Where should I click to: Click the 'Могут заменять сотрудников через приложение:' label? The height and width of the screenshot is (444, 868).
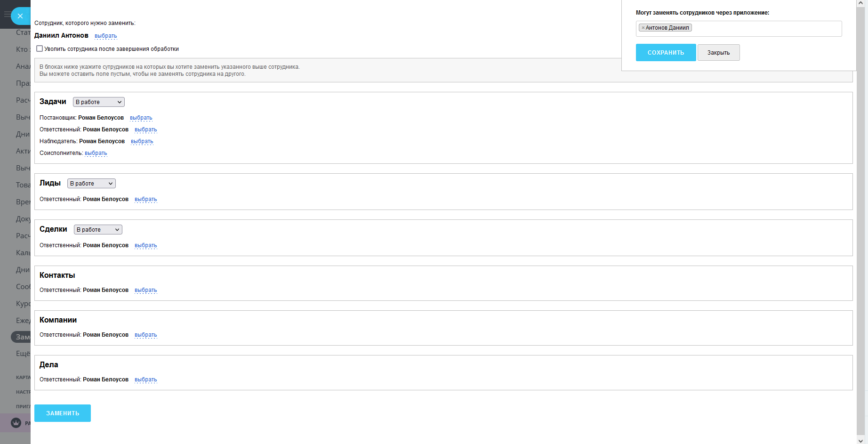[x=702, y=13]
